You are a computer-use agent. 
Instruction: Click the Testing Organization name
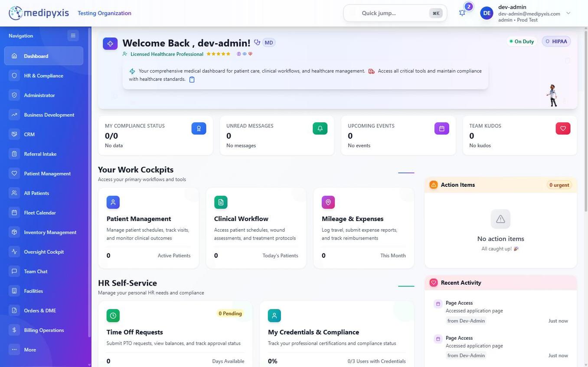click(105, 13)
